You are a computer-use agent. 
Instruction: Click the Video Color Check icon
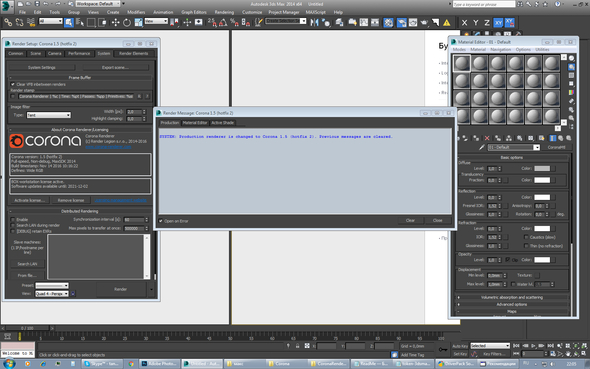(572, 93)
